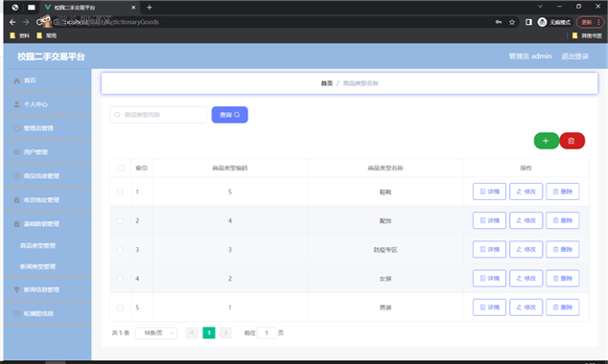Bookmark this page with the star icon
Screen dimensions: 608x364
tap(512, 22)
